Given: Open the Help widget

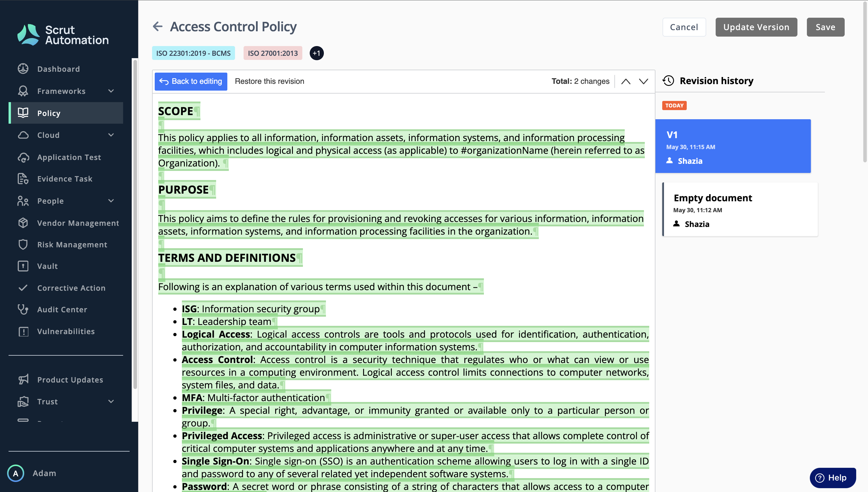Looking at the screenshot, I should click(x=833, y=478).
